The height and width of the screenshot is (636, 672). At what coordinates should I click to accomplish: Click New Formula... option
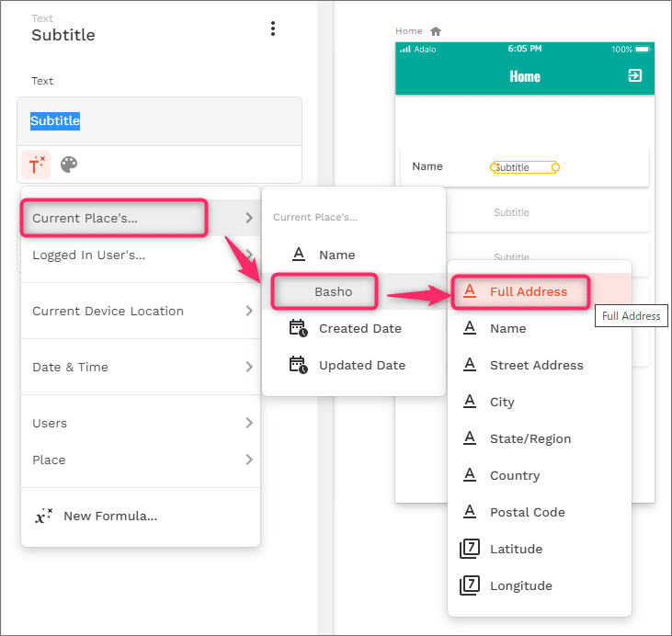(141, 516)
